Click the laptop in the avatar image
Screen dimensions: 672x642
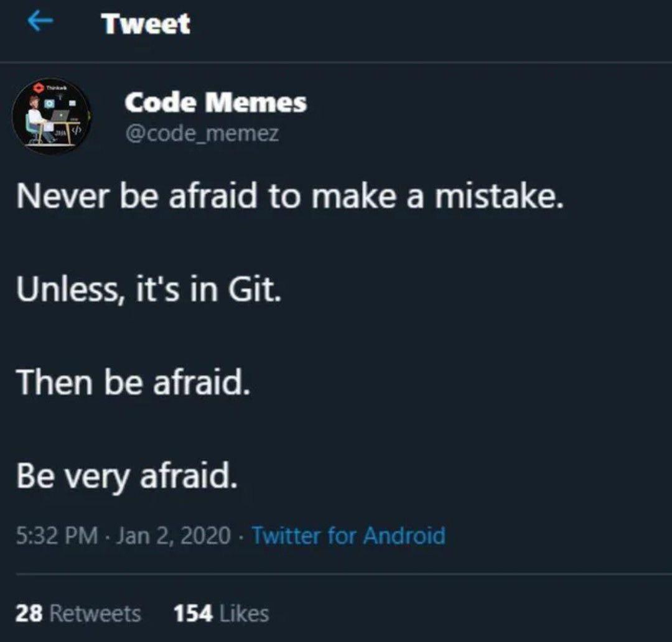[61, 116]
